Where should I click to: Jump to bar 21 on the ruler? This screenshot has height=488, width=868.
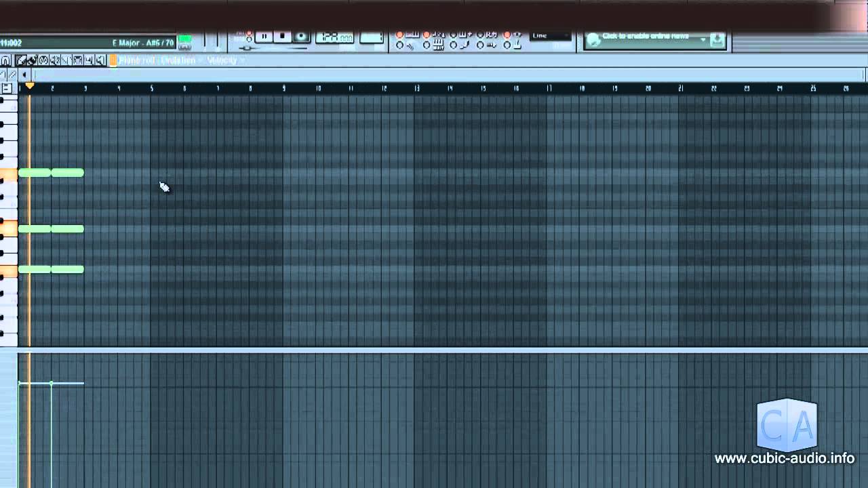coord(681,88)
